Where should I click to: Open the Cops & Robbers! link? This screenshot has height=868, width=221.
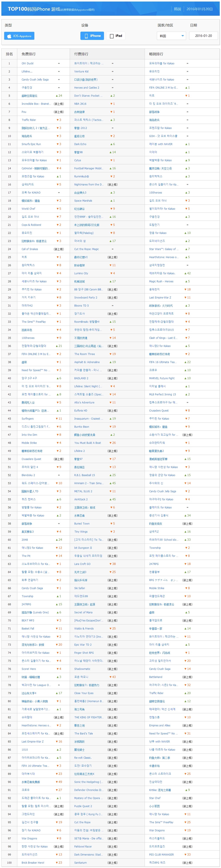tap(31, 225)
